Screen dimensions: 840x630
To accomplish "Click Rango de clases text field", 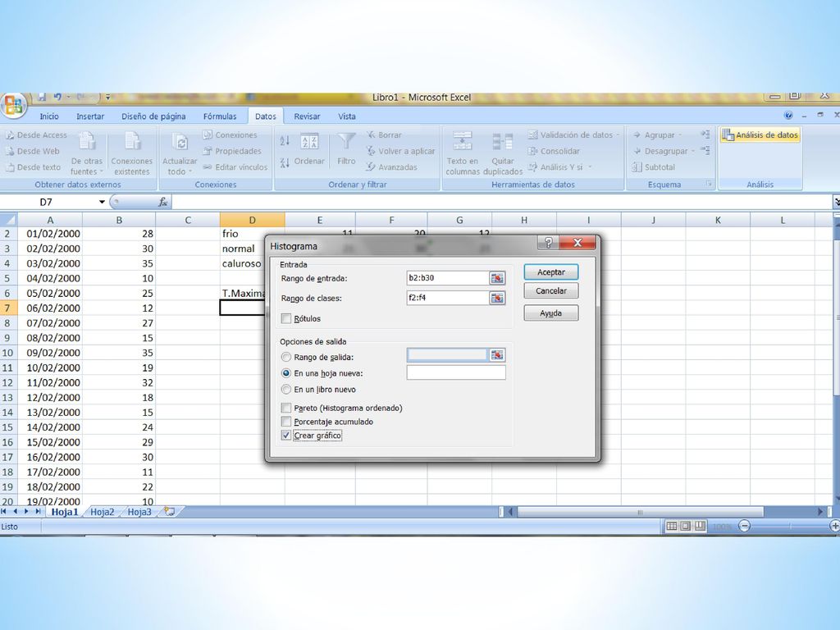I will [447, 298].
